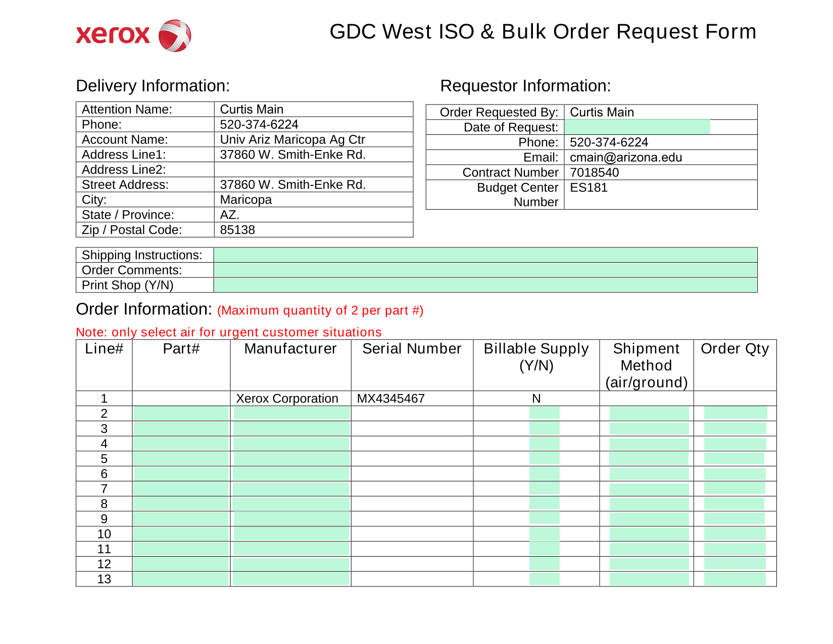Click the Manufacturer field in line 3
This screenshot has width=833, height=644.
coord(291,428)
